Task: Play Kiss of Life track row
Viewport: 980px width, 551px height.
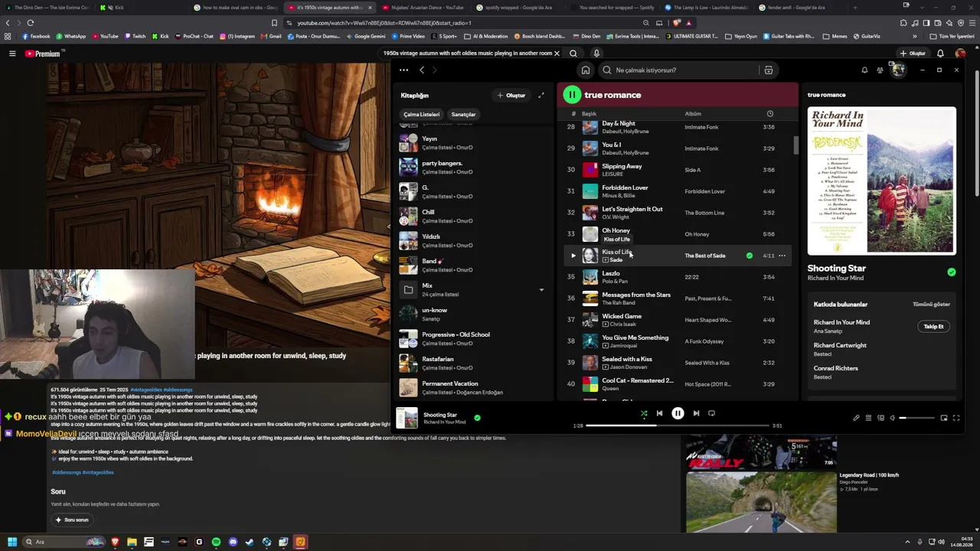Action: pyautogui.click(x=573, y=256)
